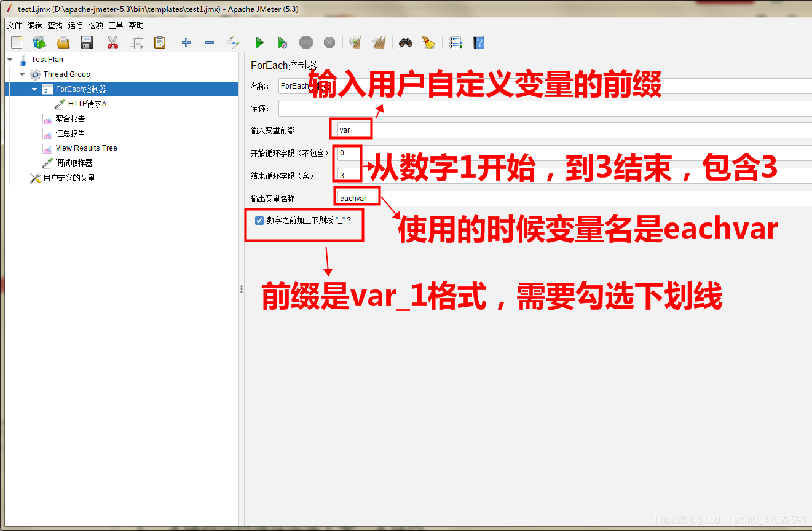Open the 编辑 menu
Viewport: 812px width, 531px height.
tap(34, 25)
